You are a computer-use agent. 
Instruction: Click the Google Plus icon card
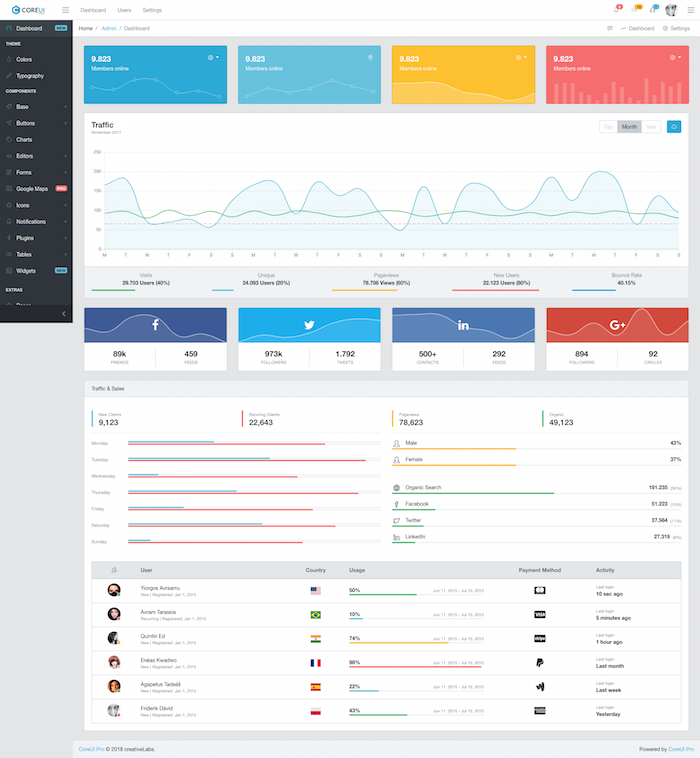[617, 325]
